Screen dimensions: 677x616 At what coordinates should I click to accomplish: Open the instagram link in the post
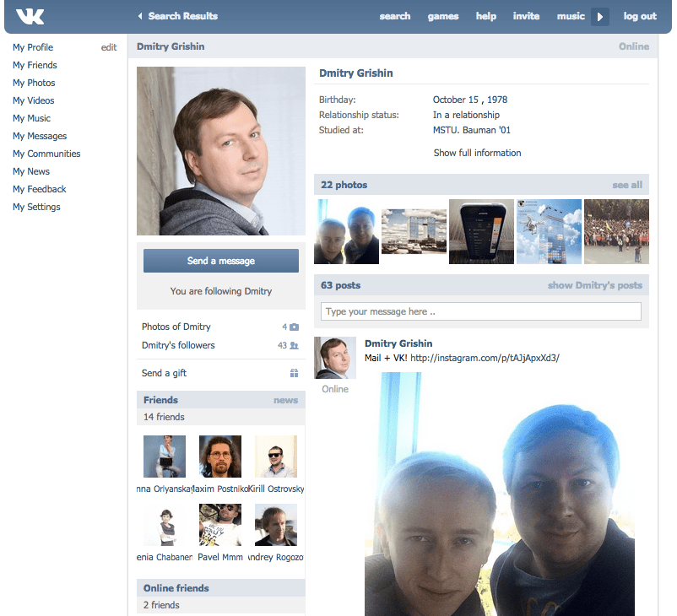[x=485, y=358]
